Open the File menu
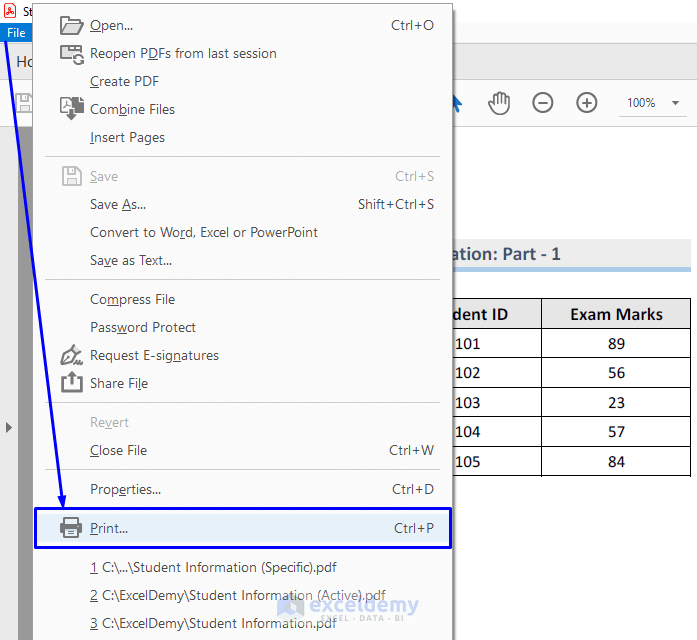 (x=16, y=33)
